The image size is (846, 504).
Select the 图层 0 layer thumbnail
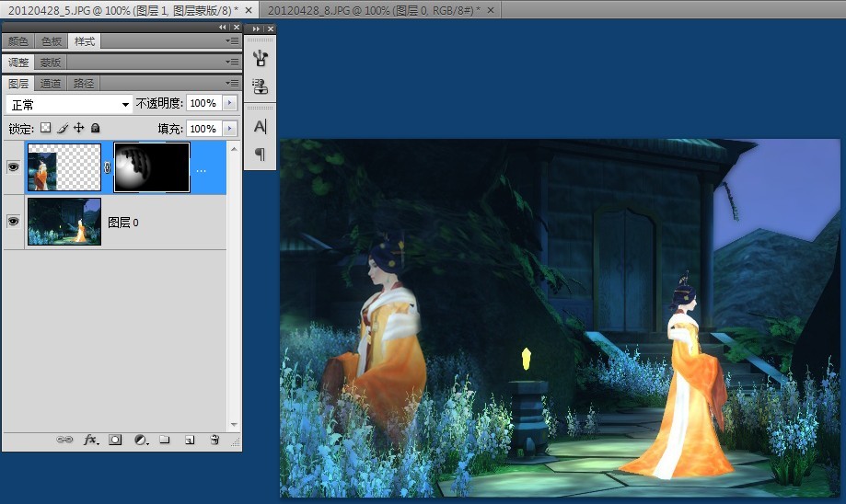pos(64,222)
